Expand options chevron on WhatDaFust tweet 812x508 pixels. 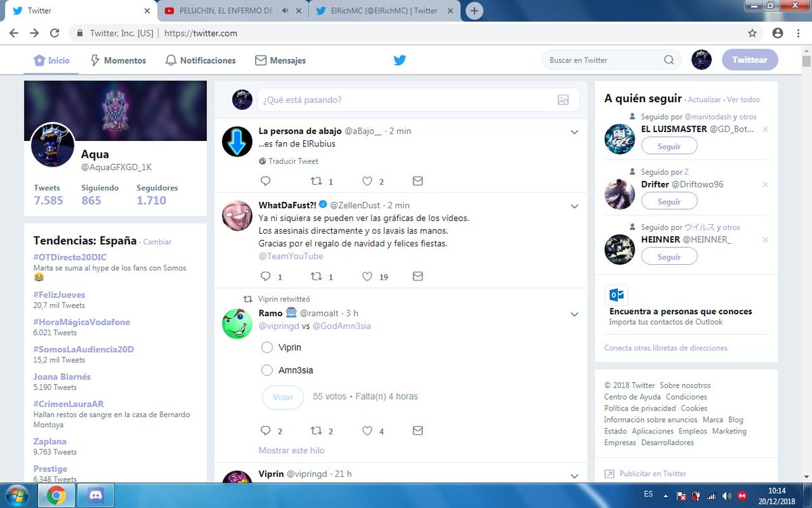(x=574, y=206)
